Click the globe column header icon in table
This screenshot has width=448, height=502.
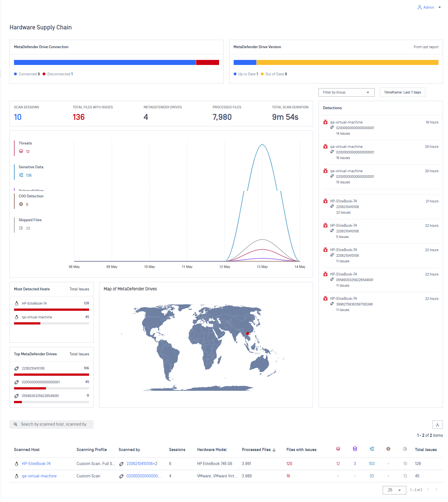click(388, 449)
